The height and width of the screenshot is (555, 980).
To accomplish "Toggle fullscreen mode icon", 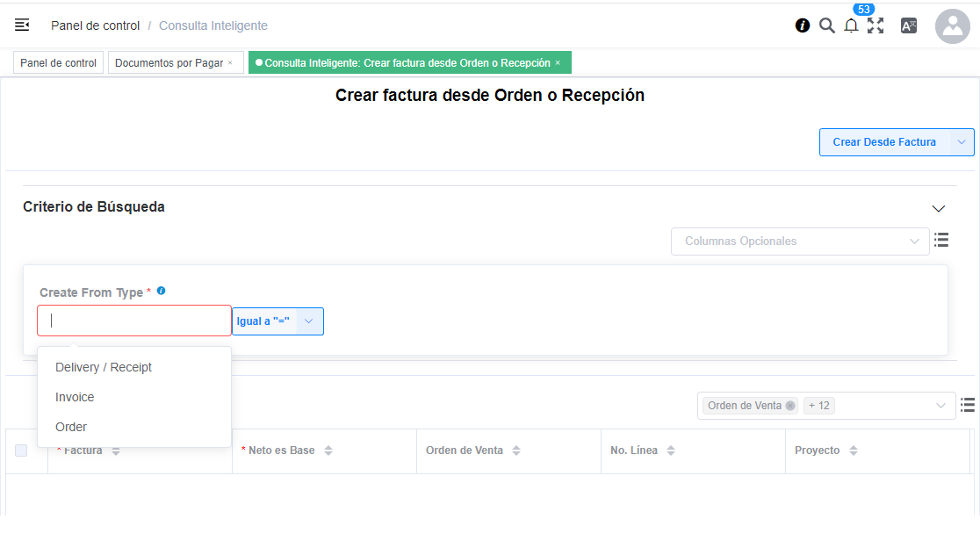I will tap(876, 25).
